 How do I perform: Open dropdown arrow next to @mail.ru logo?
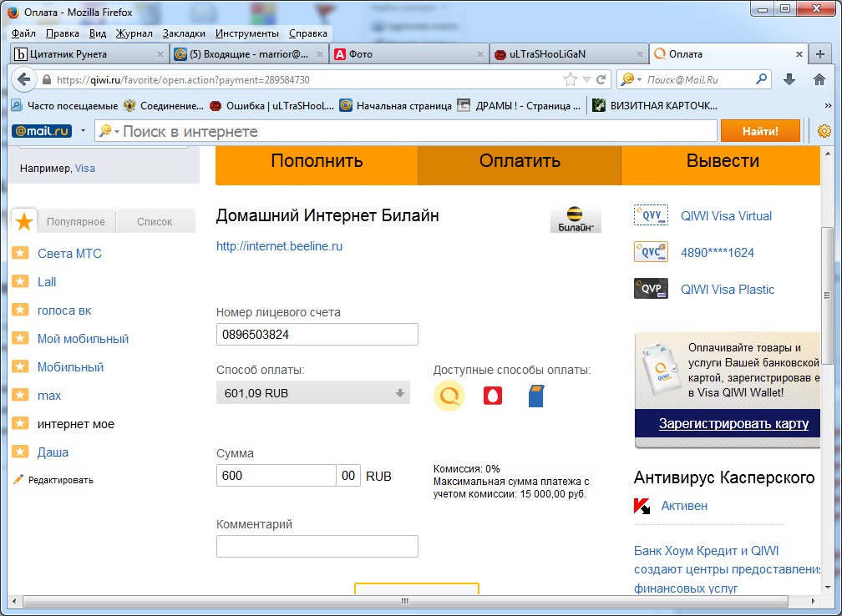point(83,130)
